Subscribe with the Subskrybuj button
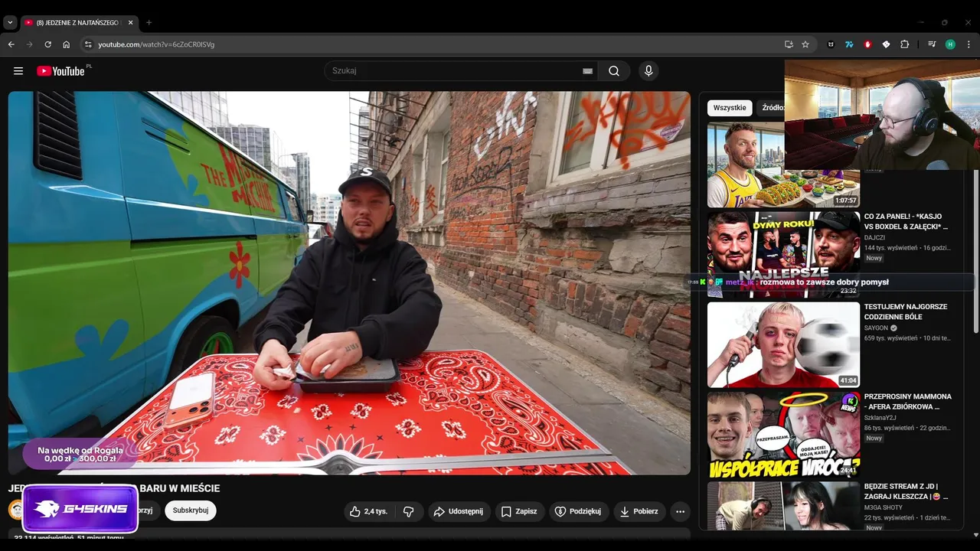 [x=191, y=510]
